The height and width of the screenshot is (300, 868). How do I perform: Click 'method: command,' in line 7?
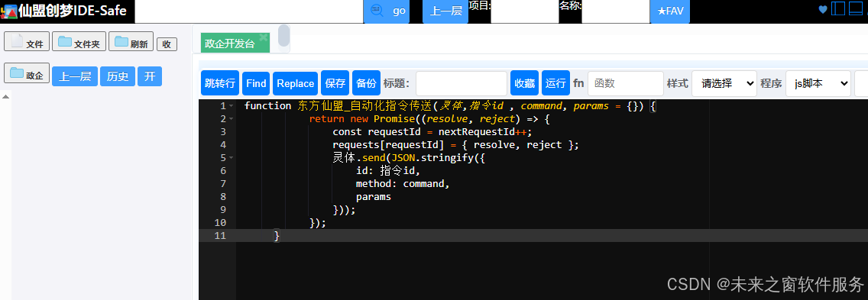[403, 184]
